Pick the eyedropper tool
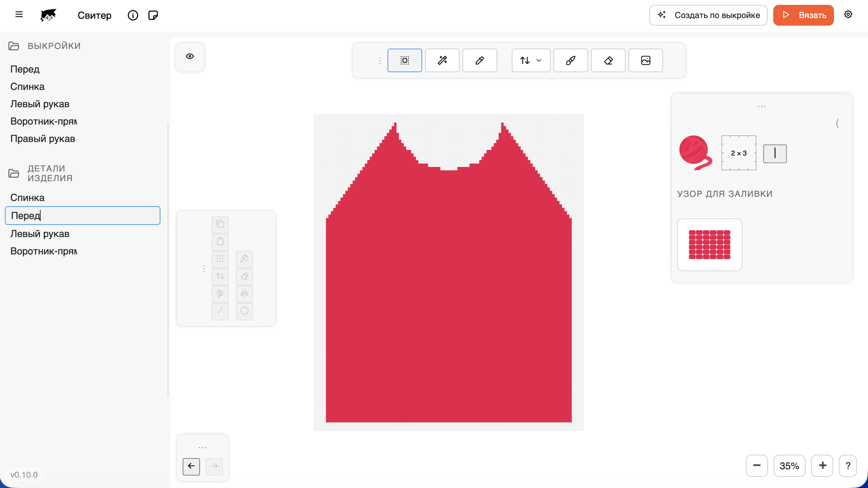The image size is (868, 488). (x=479, y=60)
